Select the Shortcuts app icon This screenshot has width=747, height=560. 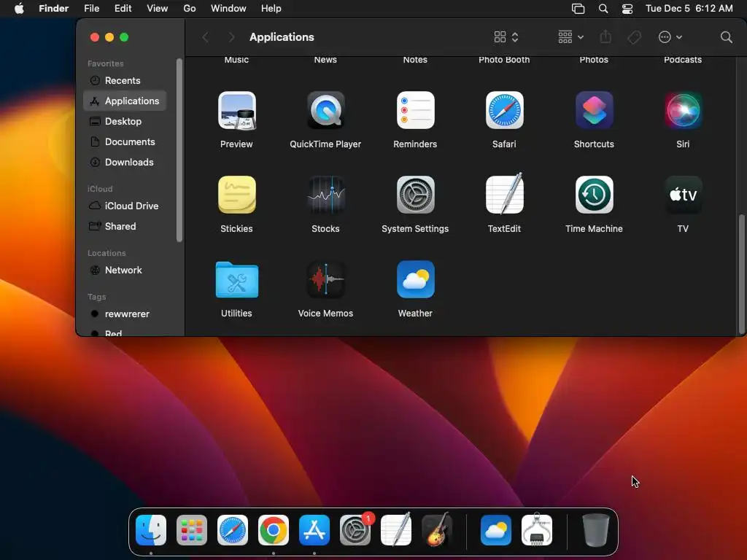coord(594,111)
